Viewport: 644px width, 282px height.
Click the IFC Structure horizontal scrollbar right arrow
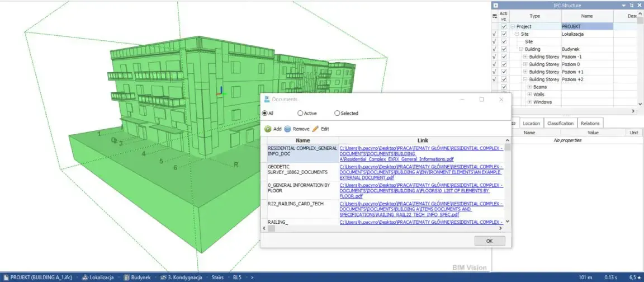click(x=633, y=111)
